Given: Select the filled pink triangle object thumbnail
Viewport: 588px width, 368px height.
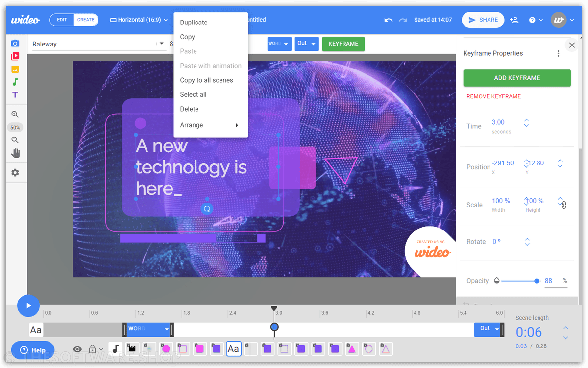Looking at the screenshot, I should (351, 348).
